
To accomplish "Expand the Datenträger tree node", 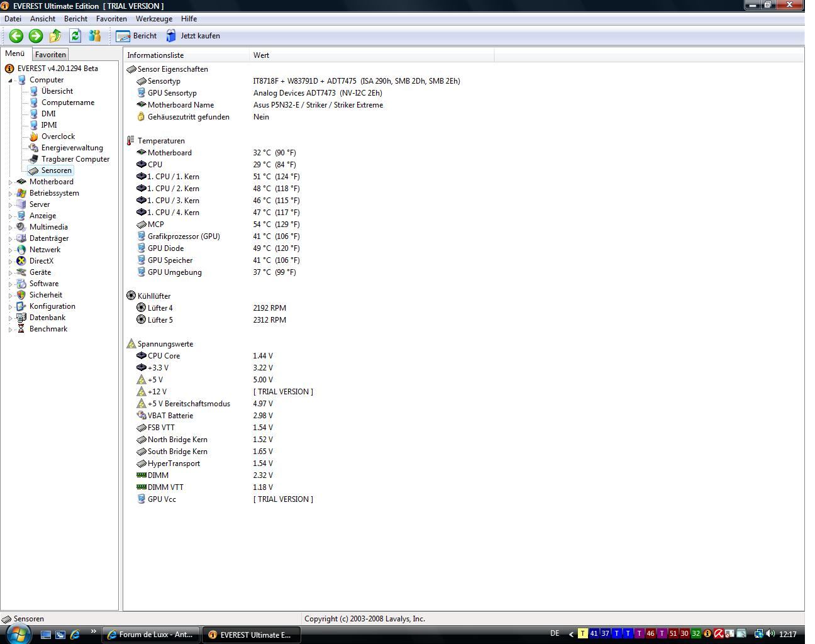I will coord(11,239).
